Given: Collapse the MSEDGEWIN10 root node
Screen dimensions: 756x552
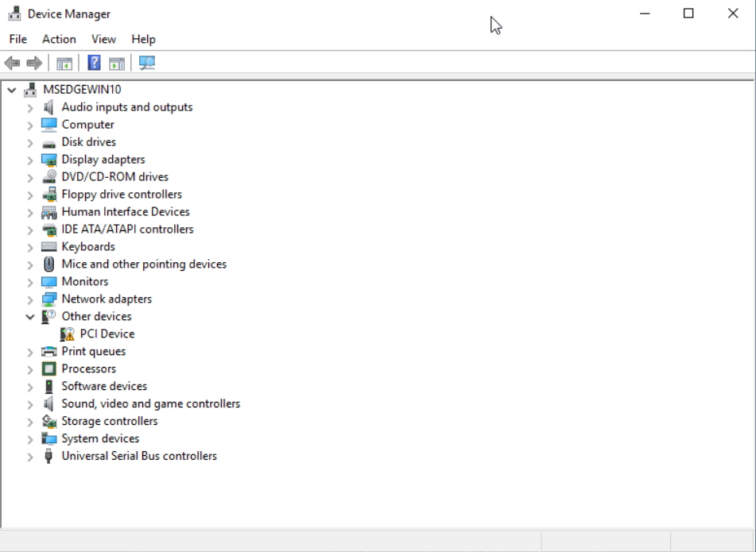Looking at the screenshot, I should point(11,90).
